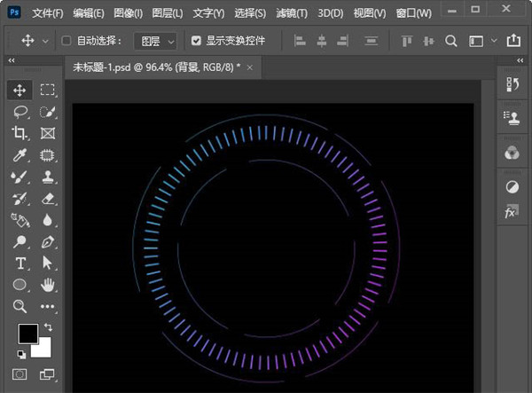532x393 pixels.
Task: Select the Zoom tool in toolbox
Action: coord(20,306)
